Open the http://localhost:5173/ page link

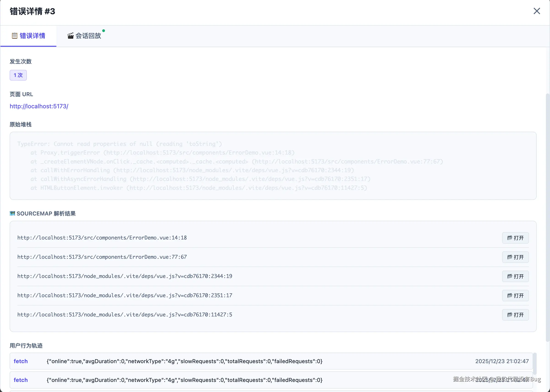(39, 106)
